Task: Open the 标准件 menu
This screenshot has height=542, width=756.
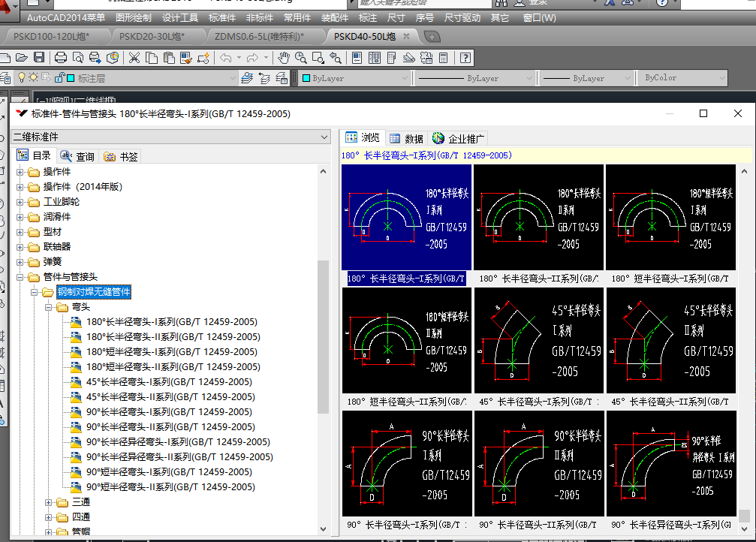Action: pos(221,18)
